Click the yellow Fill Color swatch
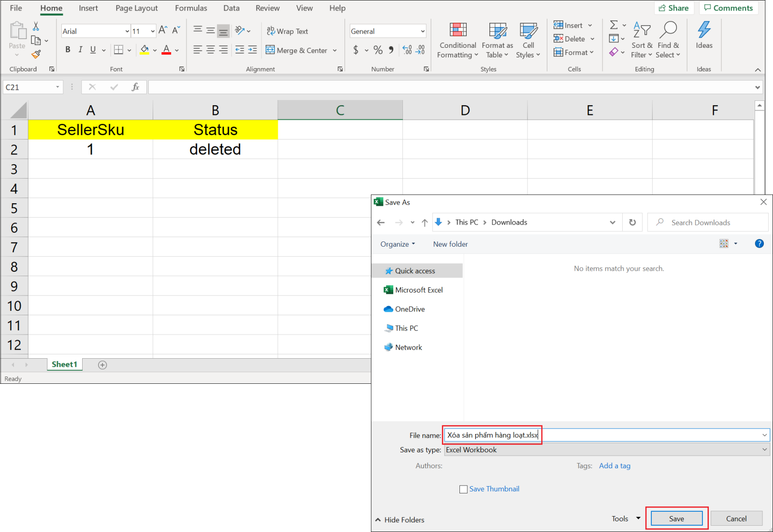Image resolution: width=773 pixels, height=532 pixels. [x=144, y=50]
